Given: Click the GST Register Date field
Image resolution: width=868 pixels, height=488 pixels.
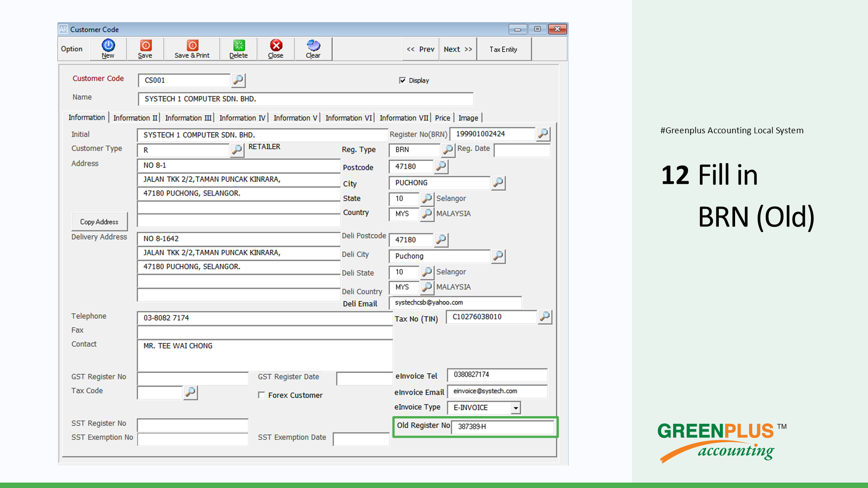Looking at the screenshot, I should 364,379.
